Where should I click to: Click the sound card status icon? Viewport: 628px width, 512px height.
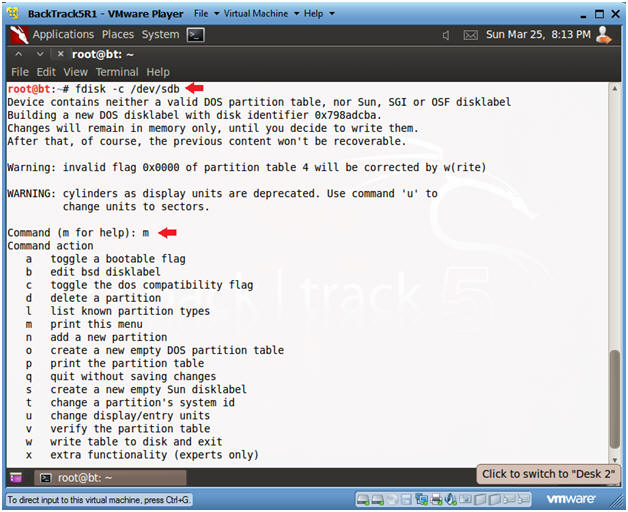coord(451,499)
